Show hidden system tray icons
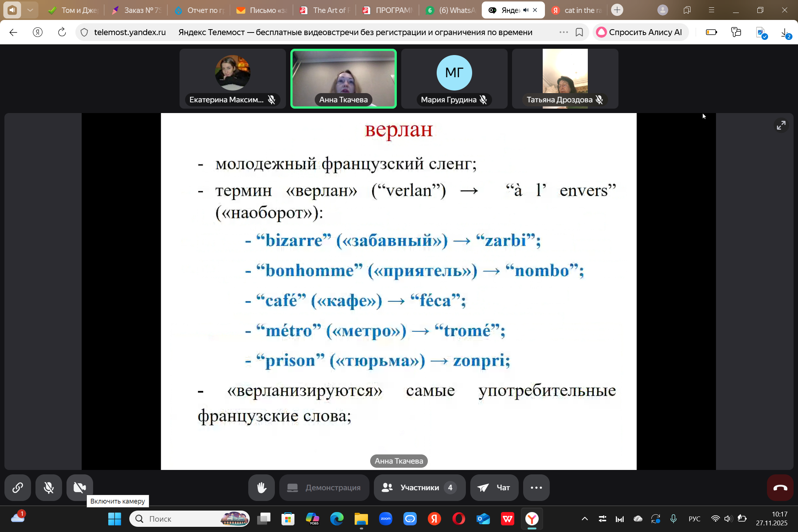This screenshot has height=532, width=798. pyautogui.click(x=584, y=519)
